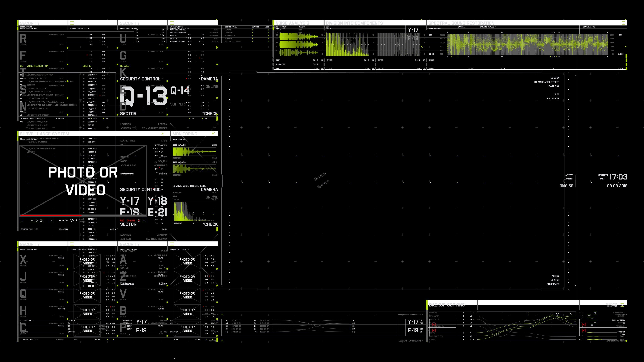Click the red video progress bar
Image resolution: width=644 pixels, height=362 pixels.
(51, 215)
